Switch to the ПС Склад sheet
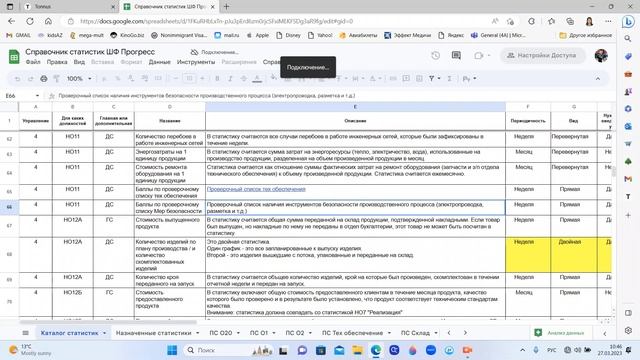The image size is (640, 360). coord(415,333)
